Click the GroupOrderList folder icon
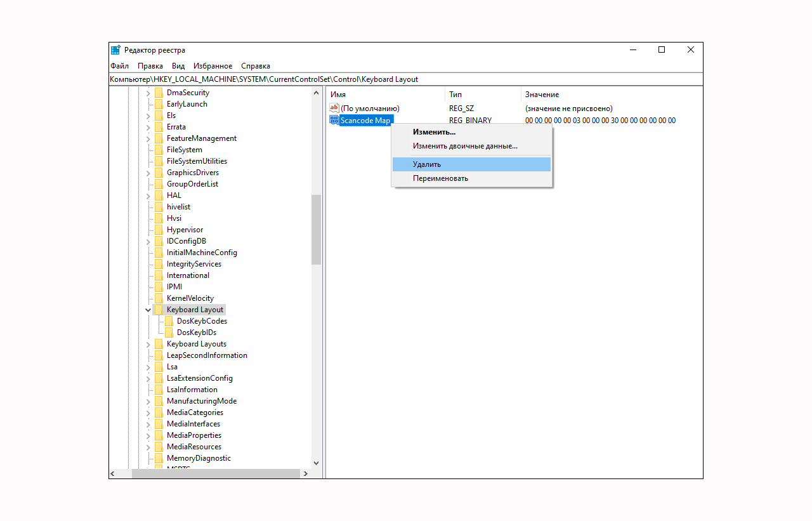812x521 pixels. click(159, 184)
